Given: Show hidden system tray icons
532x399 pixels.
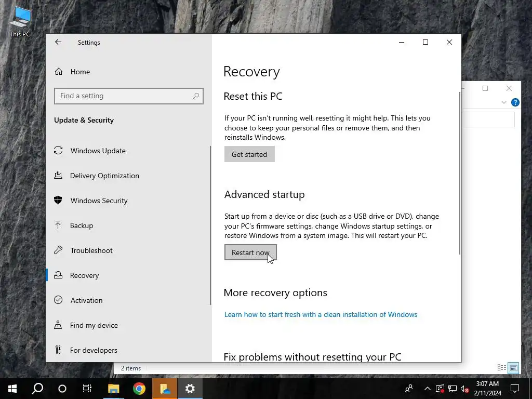Looking at the screenshot, I should tap(428, 389).
